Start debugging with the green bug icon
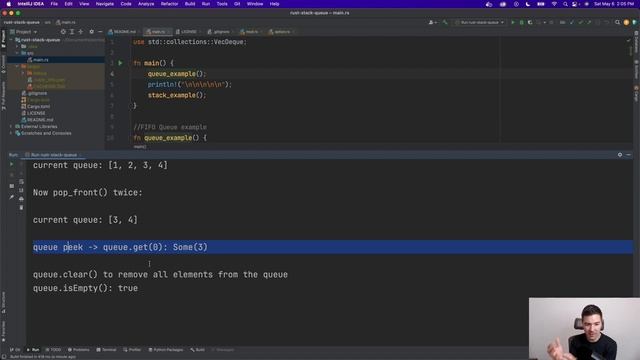The image size is (640, 360). coord(521,22)
